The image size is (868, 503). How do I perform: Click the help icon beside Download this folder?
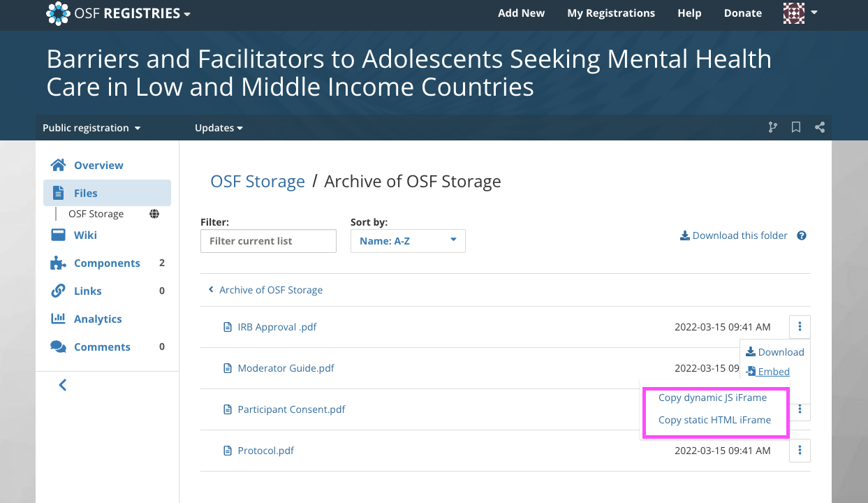(x=802, y=235)
